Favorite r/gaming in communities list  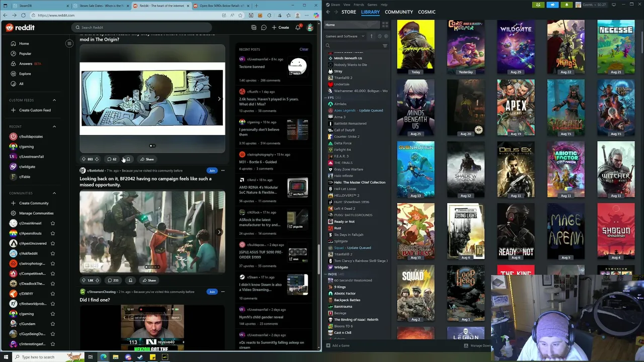pos(53,314)
